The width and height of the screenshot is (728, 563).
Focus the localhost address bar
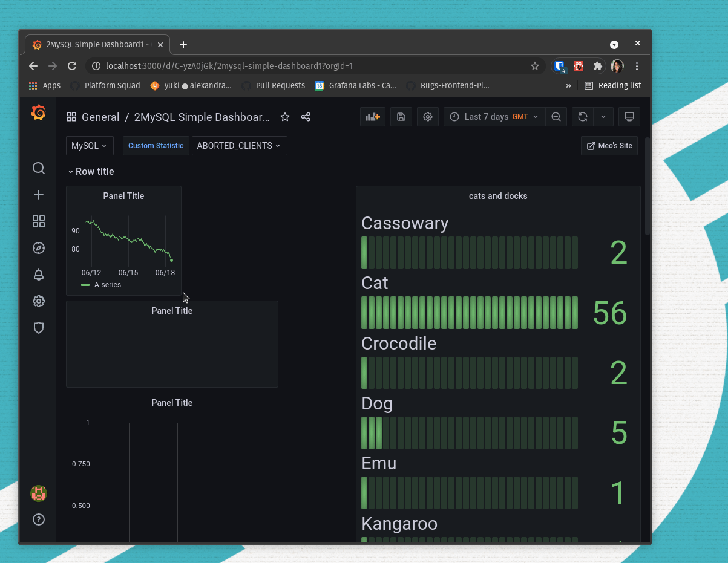[x=315, y=66]
